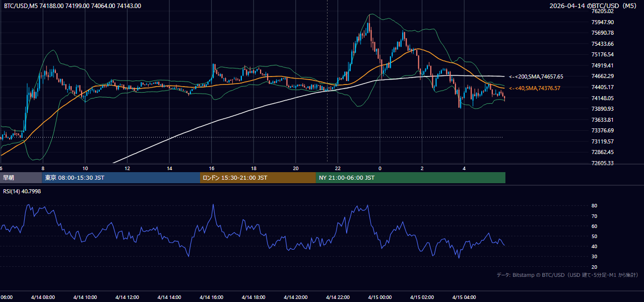Click price axis label 75176.54
The image size is (644, 302).
coord(603,54)
